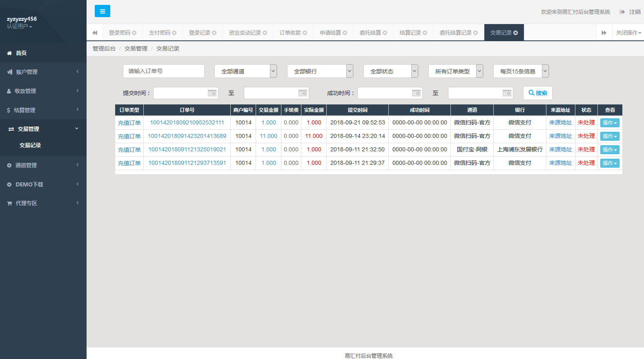This screenshot has width=644, height=359.
Task: Open 操作 dropdown for the 国付宝-网银 order
Action: 609,150
